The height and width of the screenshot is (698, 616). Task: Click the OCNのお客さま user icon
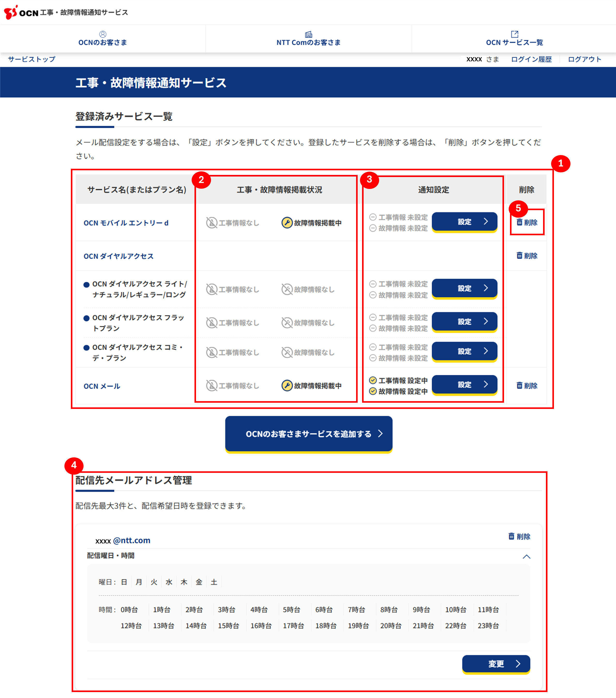click(103, 34)
